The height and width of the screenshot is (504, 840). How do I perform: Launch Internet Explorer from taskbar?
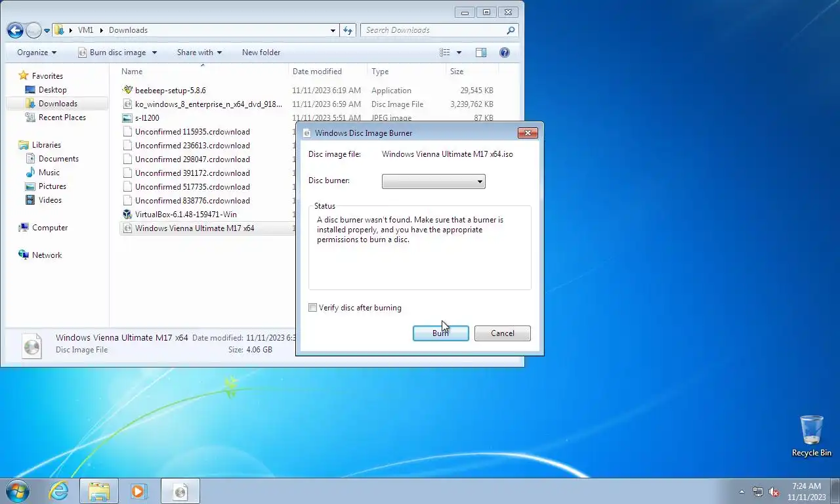(59, 491)
